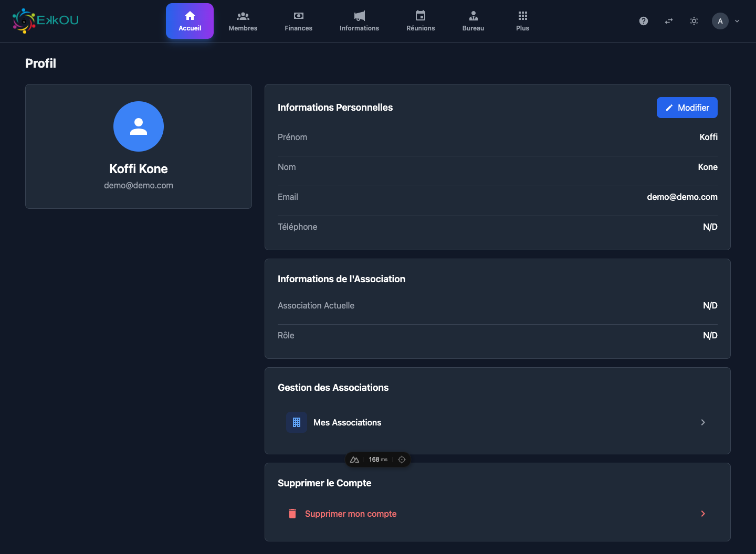
Task: Click the Nom value Kone
Action: click(x=708, y=167)
